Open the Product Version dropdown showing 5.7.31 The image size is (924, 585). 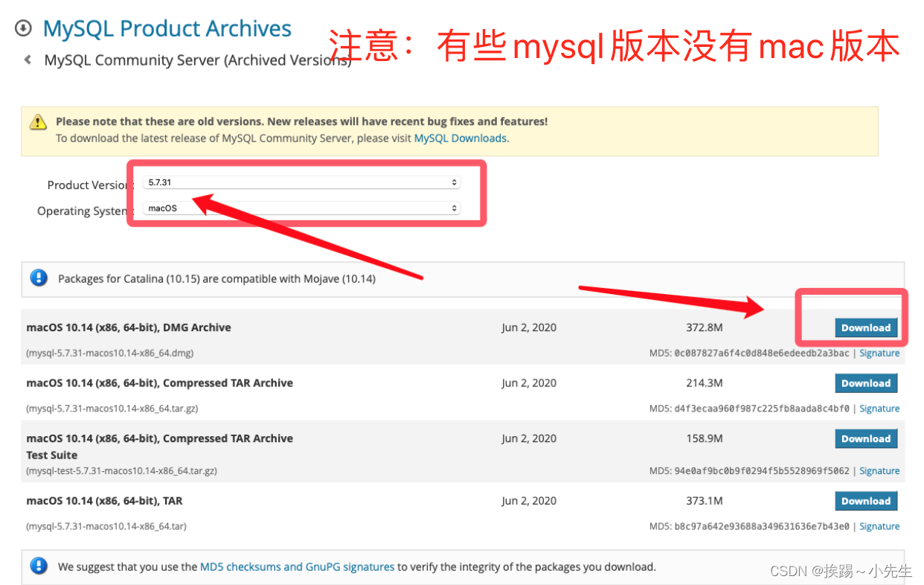(302, 182)
